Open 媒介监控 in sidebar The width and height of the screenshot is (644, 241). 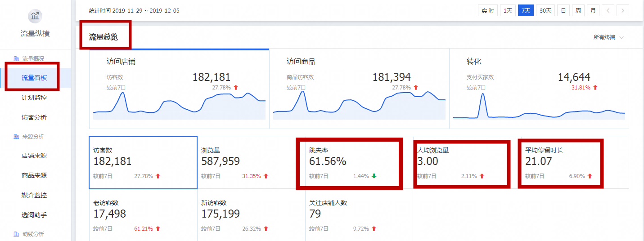(35, 195)
